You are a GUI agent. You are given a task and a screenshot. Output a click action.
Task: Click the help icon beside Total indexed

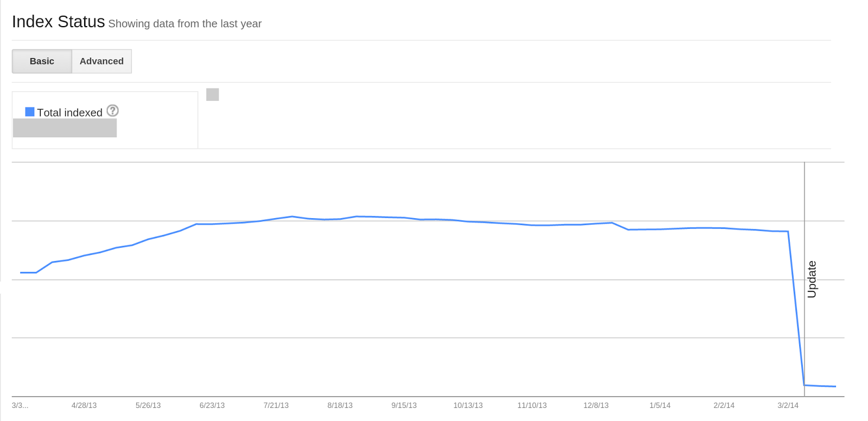point(112,111)
